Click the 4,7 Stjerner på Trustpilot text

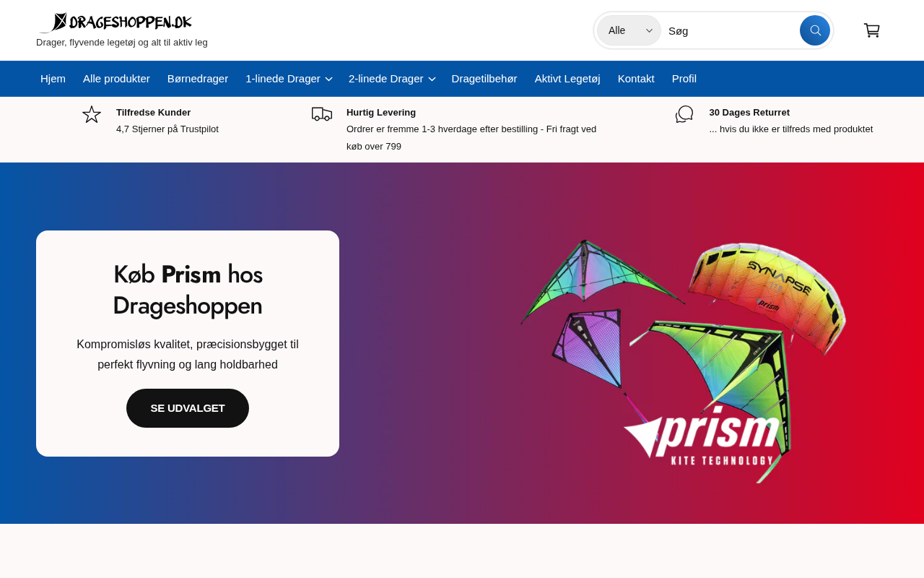167,129
